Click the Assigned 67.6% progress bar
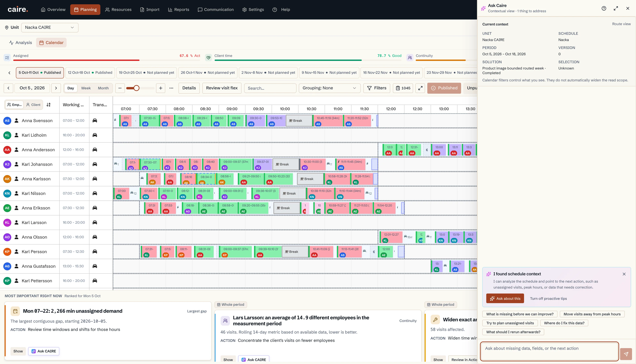 pos(107,60)
